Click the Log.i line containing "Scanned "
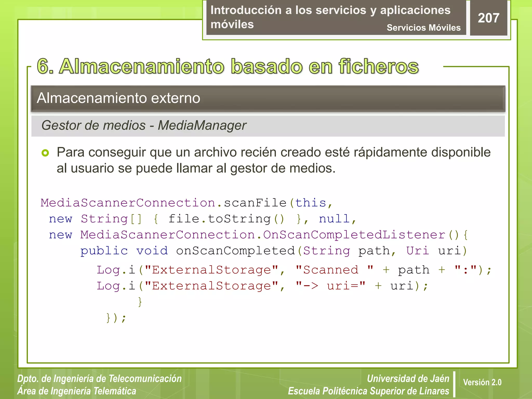The width and height of the screenshot is (532, 399). [x=294, y=270]
